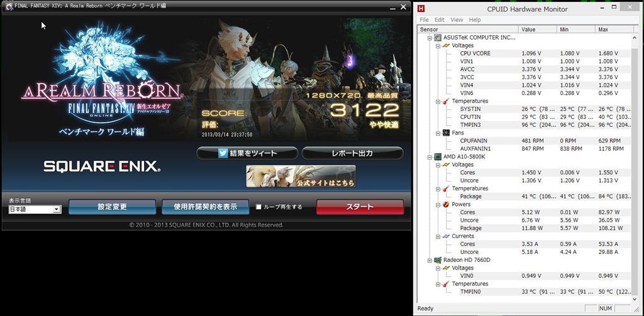Image resolution: width=644 pixels, height=316 pixels.
Task: Click the Hardware Monitor red H title icon
Action: coord(421,9)
